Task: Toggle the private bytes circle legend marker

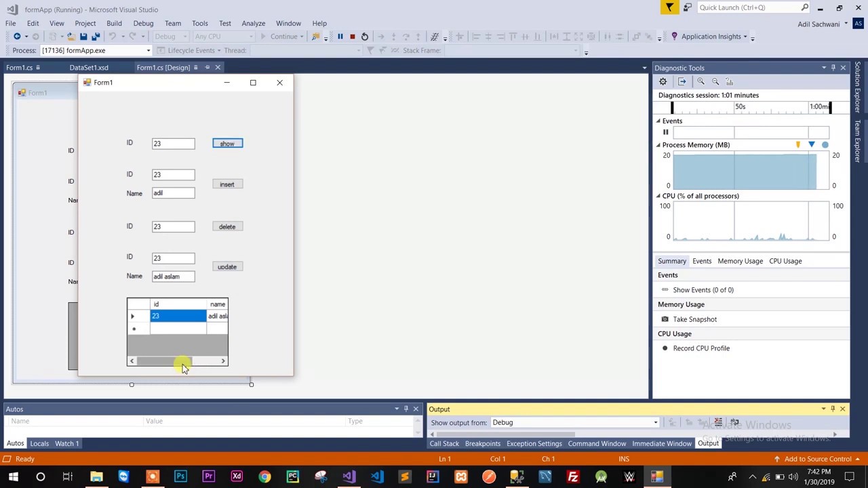Action: coord(825,145)
